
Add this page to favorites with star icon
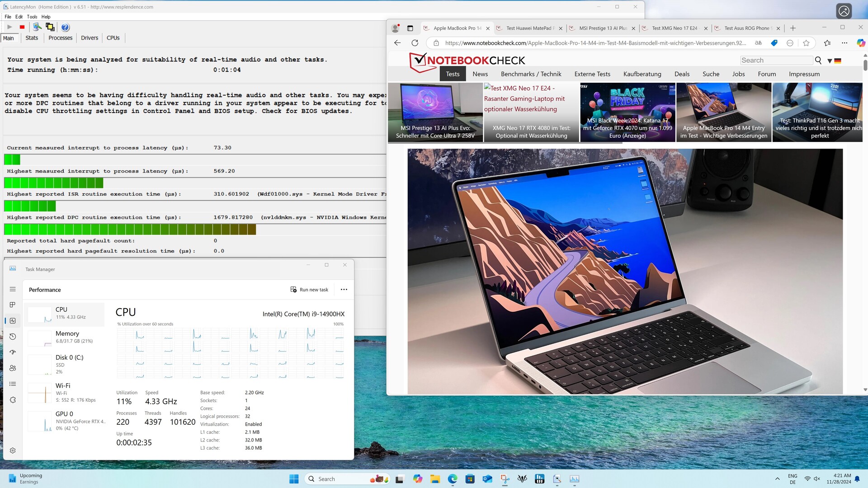(806, 43)
